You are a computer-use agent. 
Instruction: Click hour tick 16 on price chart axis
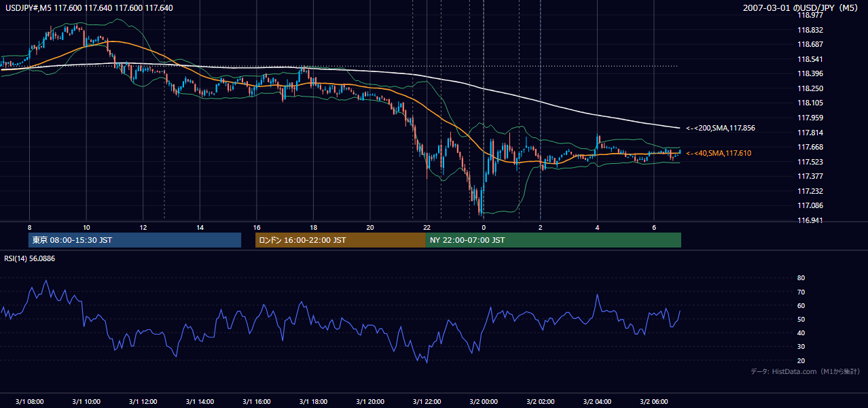click(257, 227)
